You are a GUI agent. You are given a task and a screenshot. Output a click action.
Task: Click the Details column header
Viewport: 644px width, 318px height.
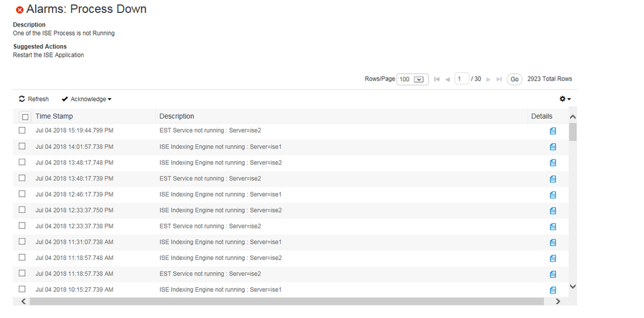542,116
